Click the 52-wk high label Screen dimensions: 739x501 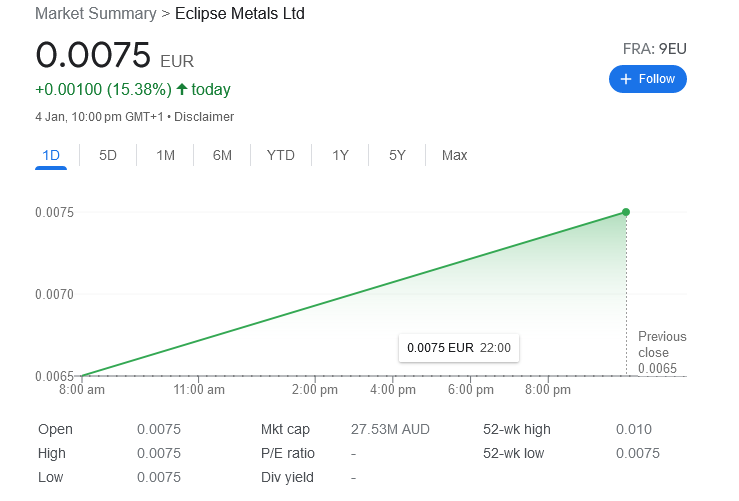(517, 429)
